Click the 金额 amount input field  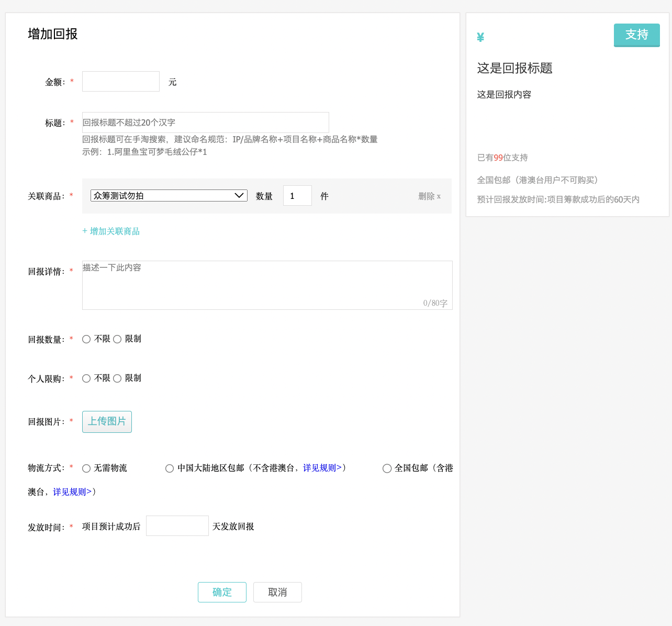[x=120, y=81]
